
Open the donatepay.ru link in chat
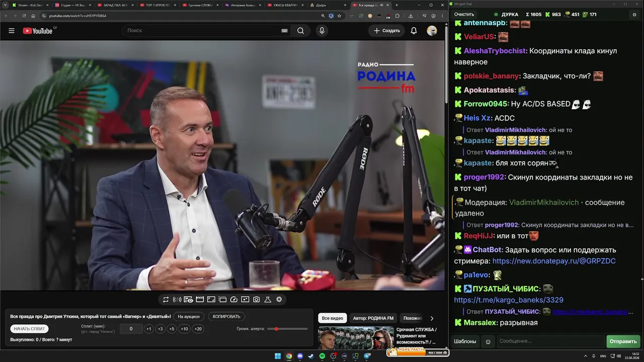pos(554,261)
